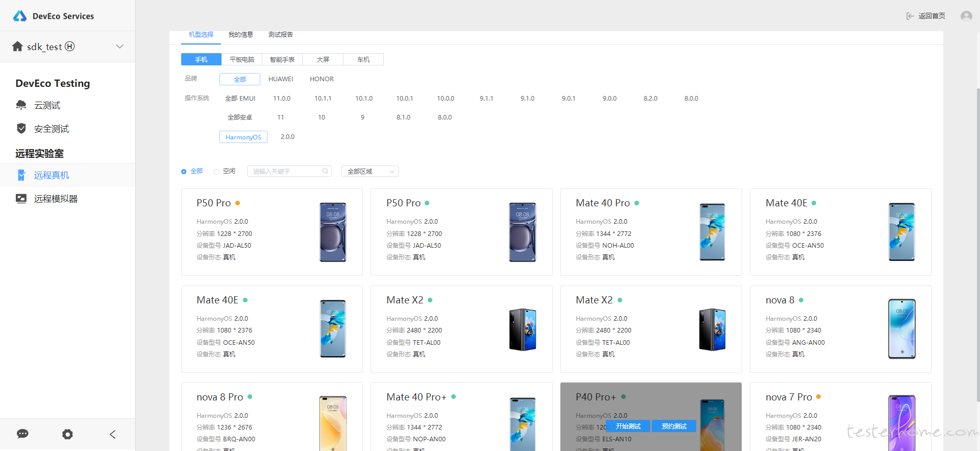
Task: Select the 空闲 radio button
Action: (x=217, y=172)
